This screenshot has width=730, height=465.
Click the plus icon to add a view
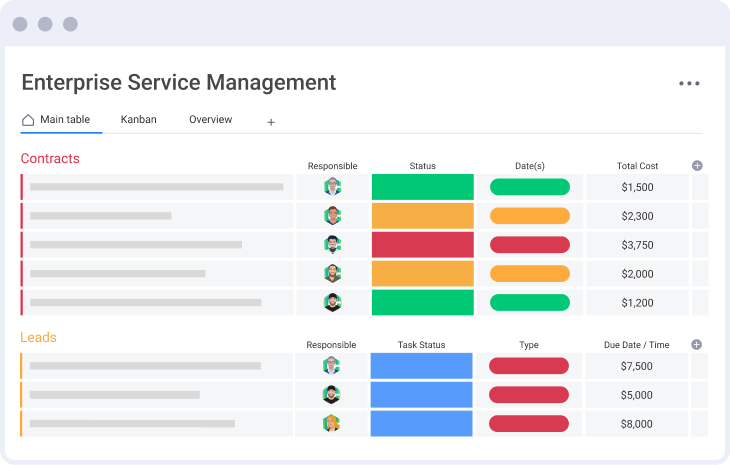[x=271, y=122]
